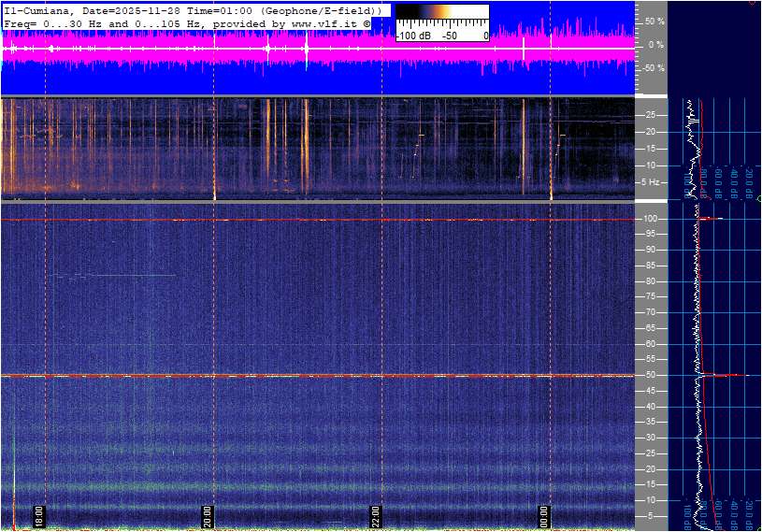Screen dimensions: 762x532
Task: Click the 0 % amplitude axis label
Action: point(657,44)
